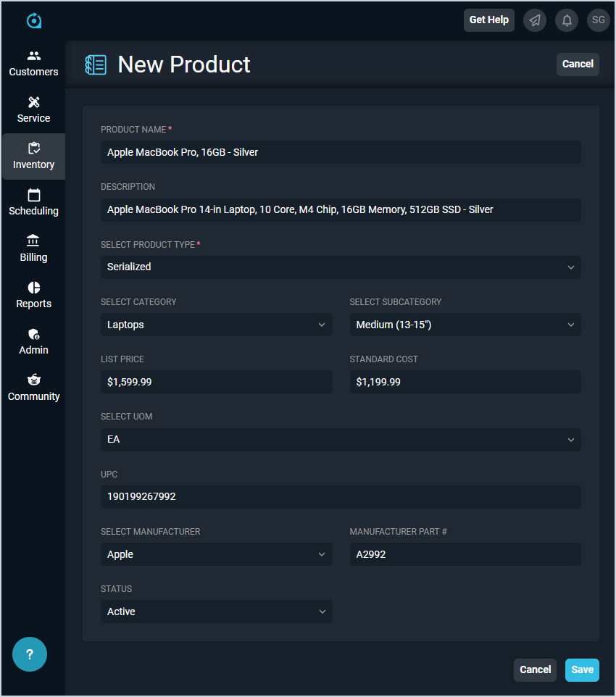Open the notifications bell
The image size is (616, 697).
coord(567,20)
